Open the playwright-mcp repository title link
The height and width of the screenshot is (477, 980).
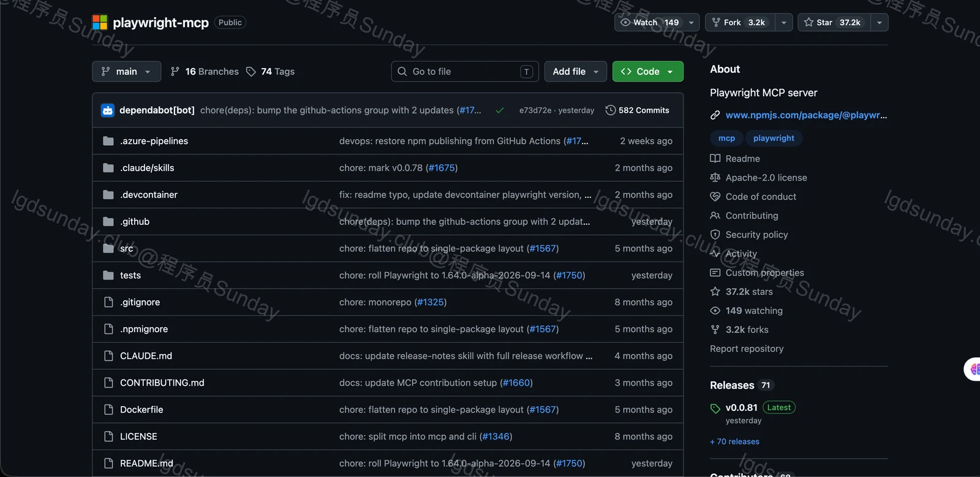(161, 23)
